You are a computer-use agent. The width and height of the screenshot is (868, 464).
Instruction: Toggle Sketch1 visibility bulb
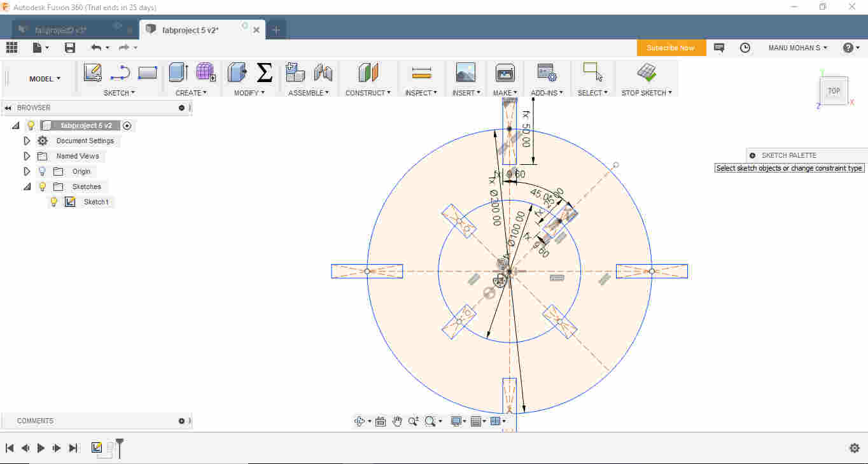pos(54,202)
